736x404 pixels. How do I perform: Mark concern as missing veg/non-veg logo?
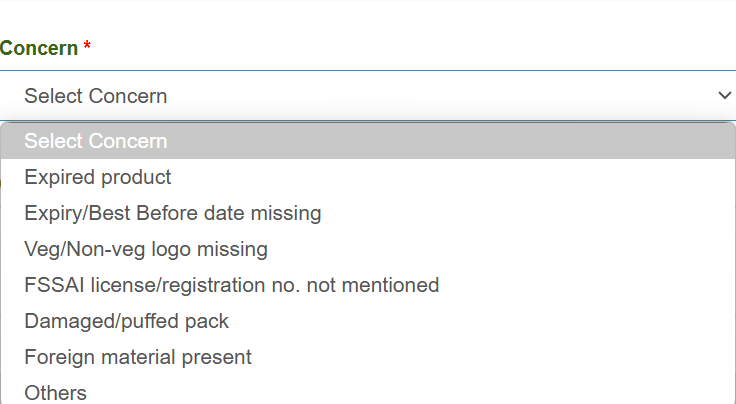[146, 249]
